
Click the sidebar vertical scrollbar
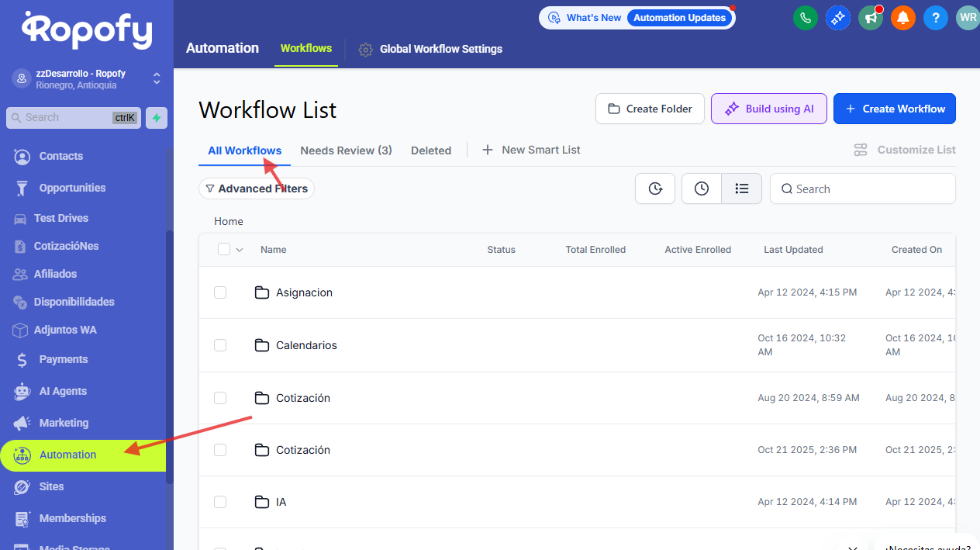coord(169,357)
